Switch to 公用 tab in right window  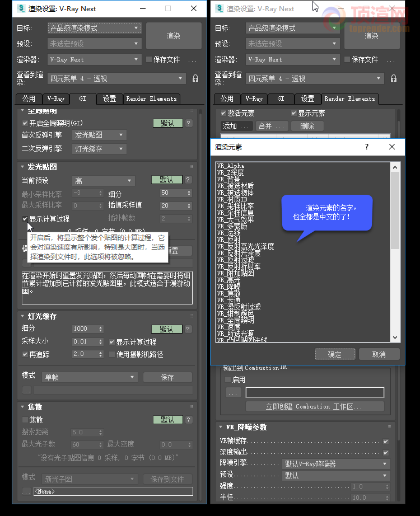(x=227, y=98)
